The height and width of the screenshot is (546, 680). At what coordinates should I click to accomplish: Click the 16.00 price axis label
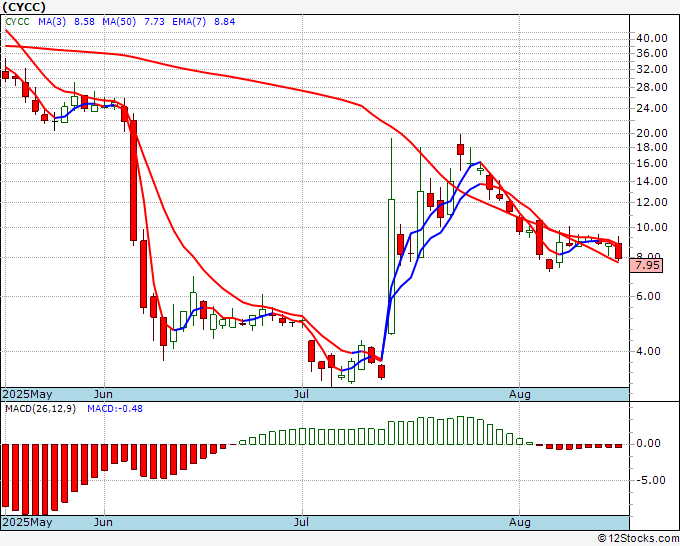(x=651, y=163)
